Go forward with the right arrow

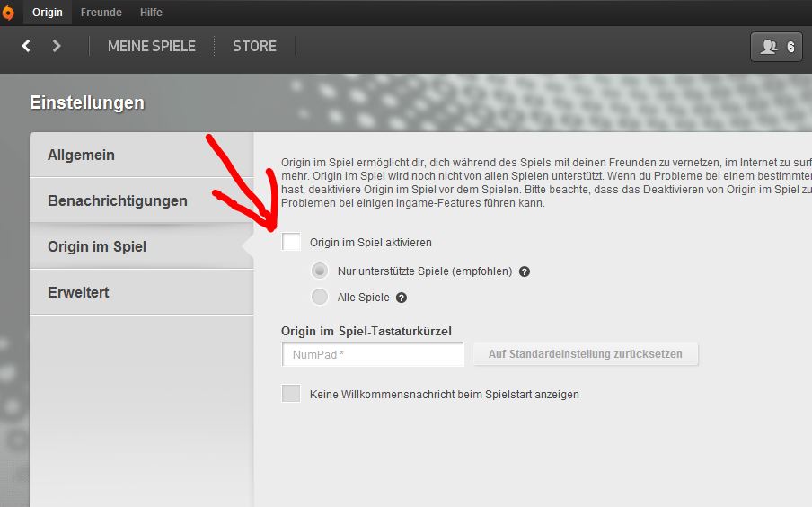[x=57, y=46]
